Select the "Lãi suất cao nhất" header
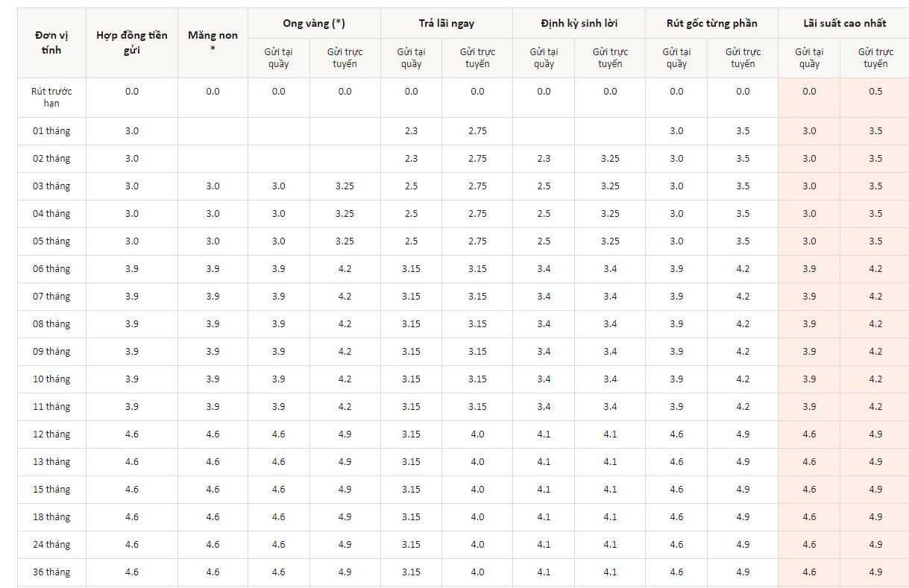The height and width of the screenshot is (588, 909). (843, 23)
